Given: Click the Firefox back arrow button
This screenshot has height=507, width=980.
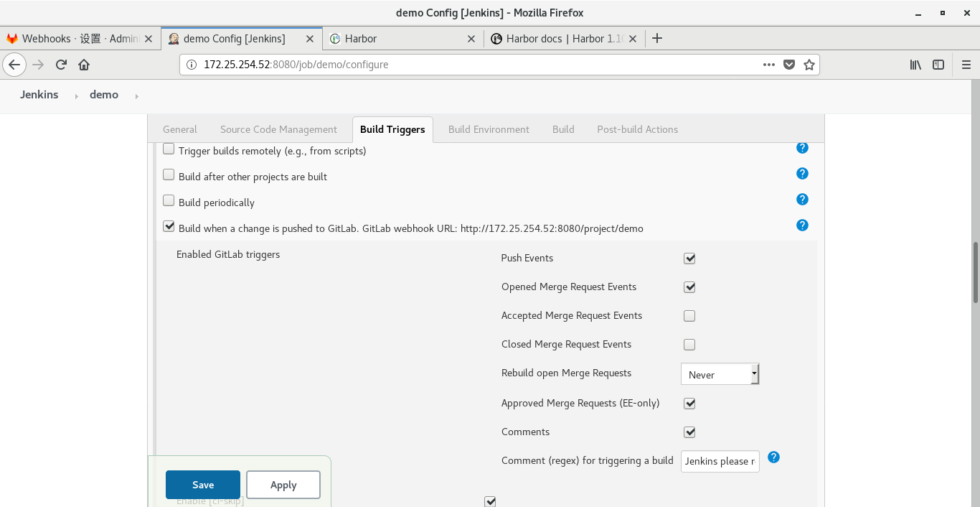Looking at the screenshot, I should pos(14,65).
